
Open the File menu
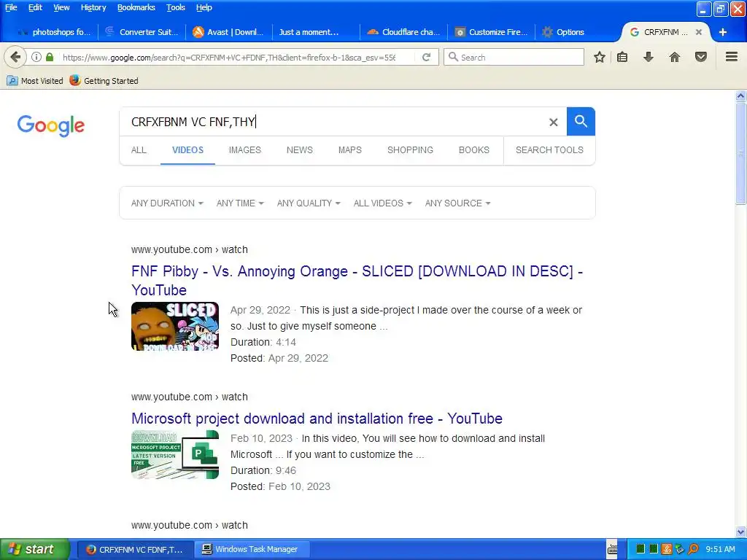11,7
